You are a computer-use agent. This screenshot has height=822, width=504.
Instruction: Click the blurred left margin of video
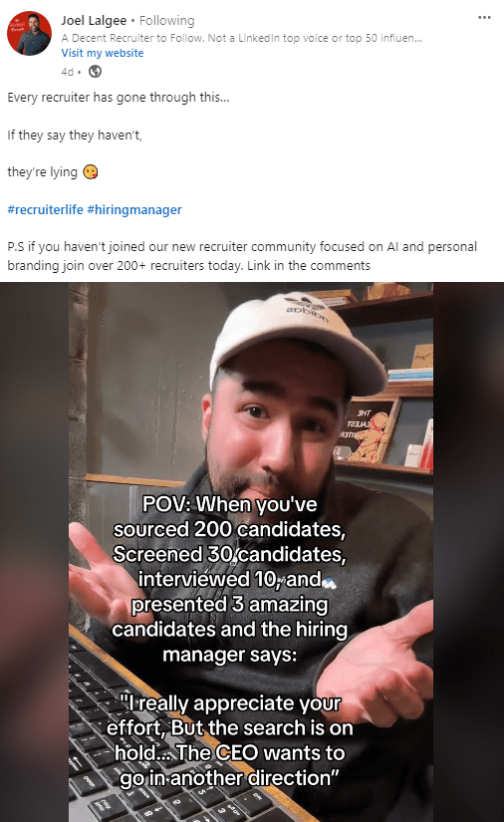34,552
